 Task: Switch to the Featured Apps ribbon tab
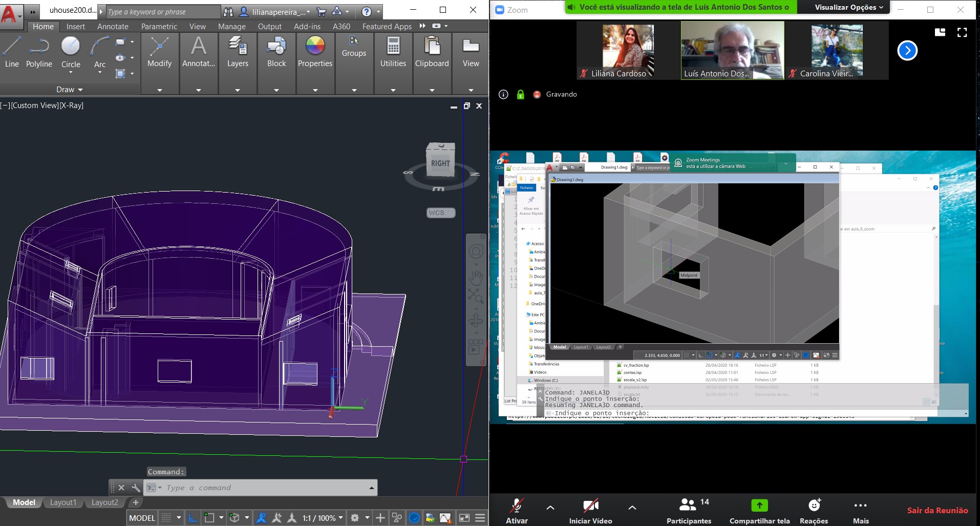tap(387, 27)
